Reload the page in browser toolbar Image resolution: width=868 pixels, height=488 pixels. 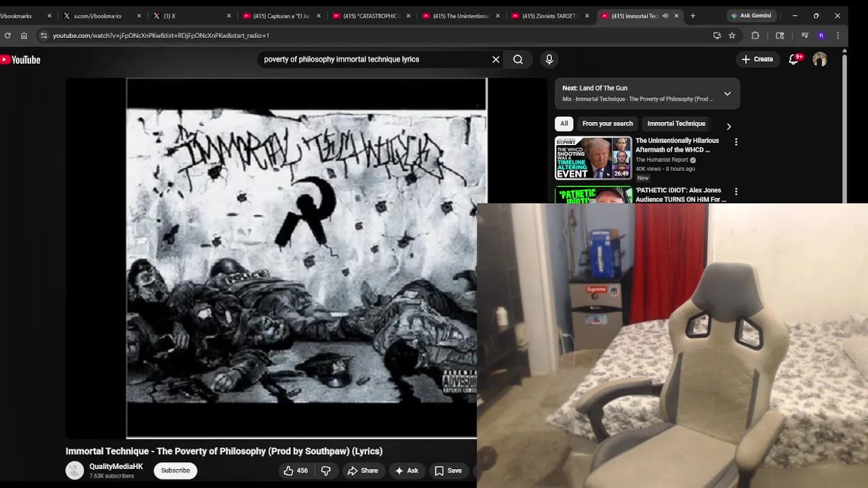coord(7,35)
